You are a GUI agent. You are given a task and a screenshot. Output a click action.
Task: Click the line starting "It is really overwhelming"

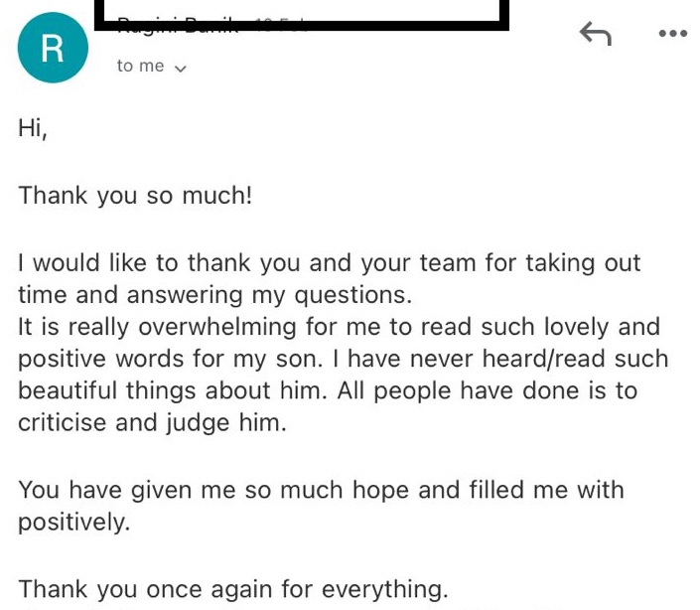point(339,327)
